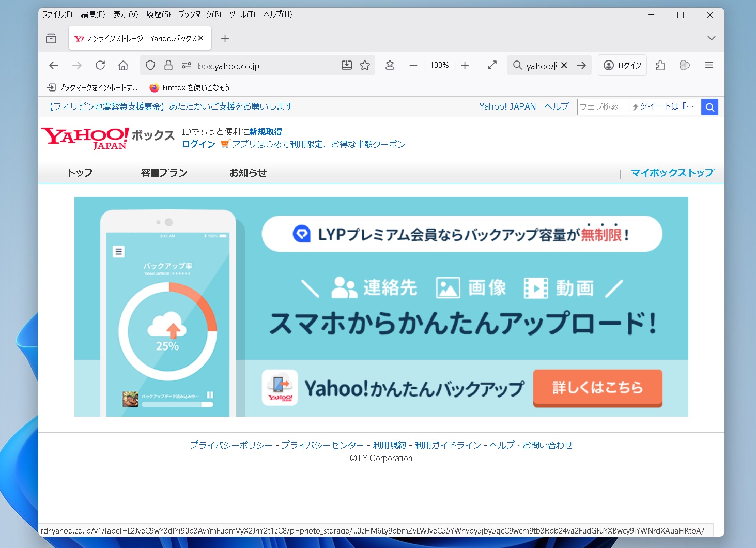Click the マイボックストップ link
Screen dimensions: 756x548
click(672, 173)
